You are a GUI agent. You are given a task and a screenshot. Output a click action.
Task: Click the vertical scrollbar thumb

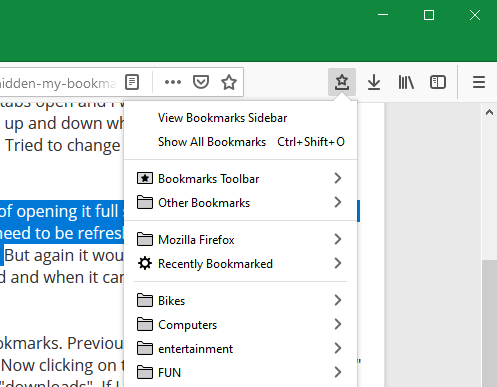click(489, 323)
